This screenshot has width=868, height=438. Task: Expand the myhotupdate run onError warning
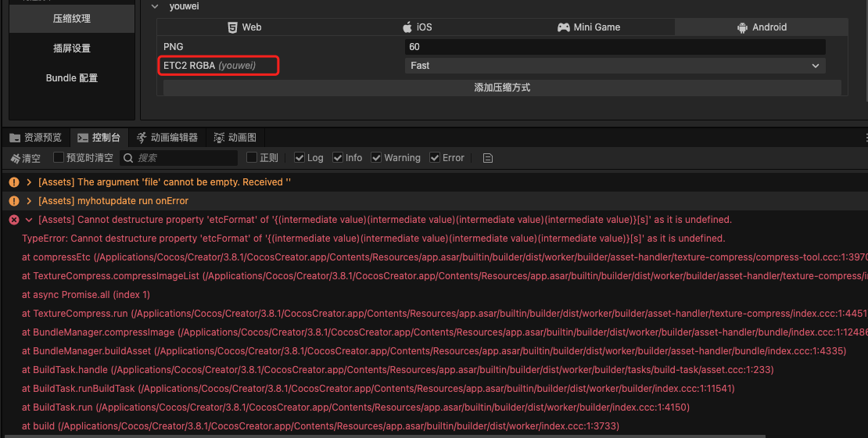[29, 201]
